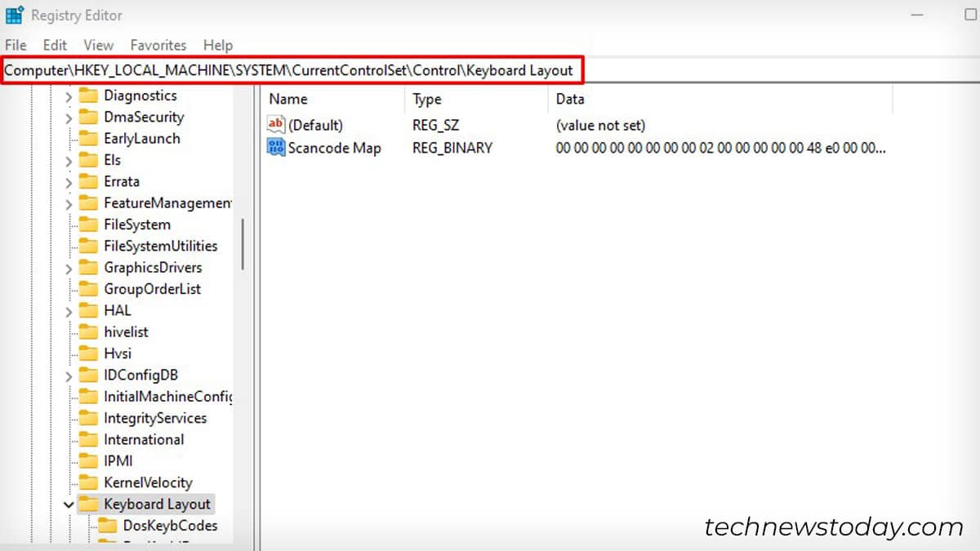The width and height of the screenshot is (980, 551).
Task: Expand the GraphicsDrivers key
Action: click(x=69, y=268)
